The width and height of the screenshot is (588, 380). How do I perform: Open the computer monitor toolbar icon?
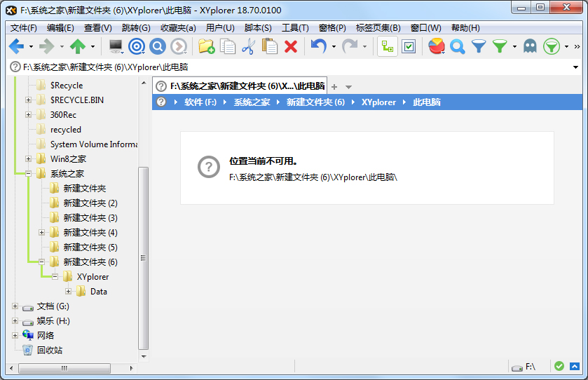pos(116,46)
